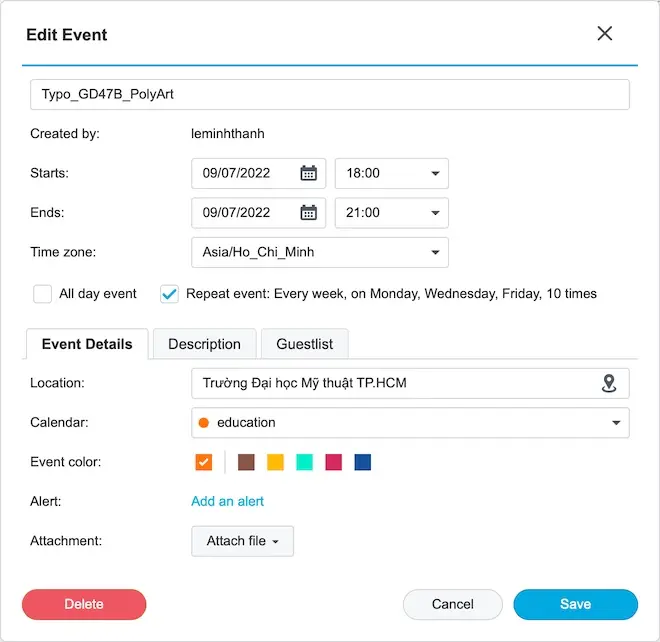Click the Add an alert link
This screenshot has width=660, height=642.
point(228,501)
